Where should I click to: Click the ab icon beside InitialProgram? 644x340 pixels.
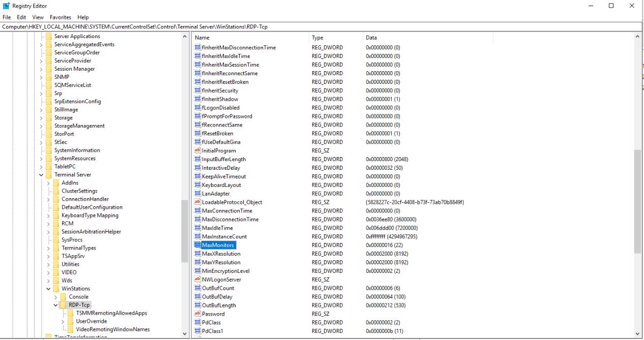click(197, 150)
